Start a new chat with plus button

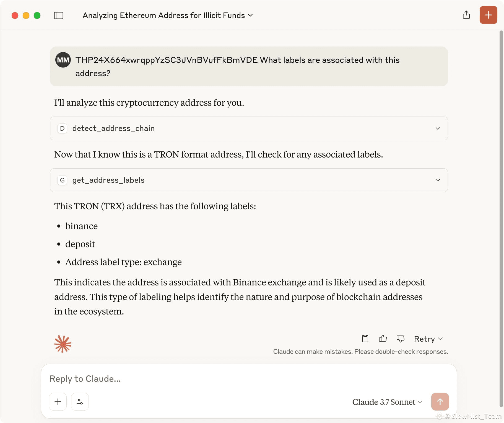click(488, 15)
